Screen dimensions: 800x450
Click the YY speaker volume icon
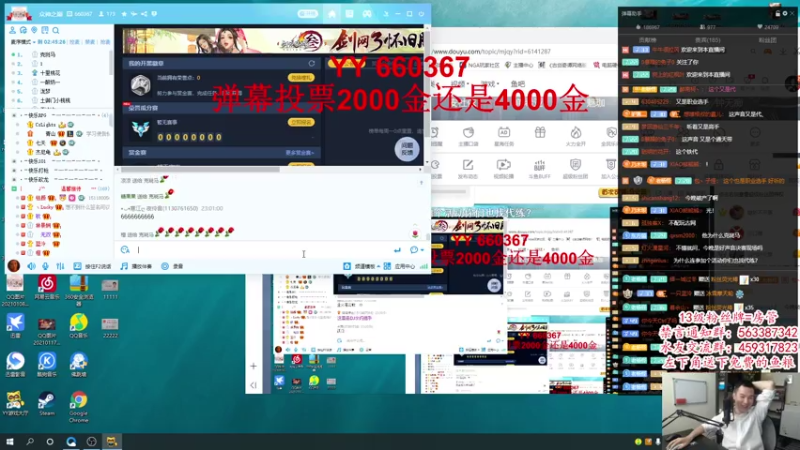(x=32, y=266)
